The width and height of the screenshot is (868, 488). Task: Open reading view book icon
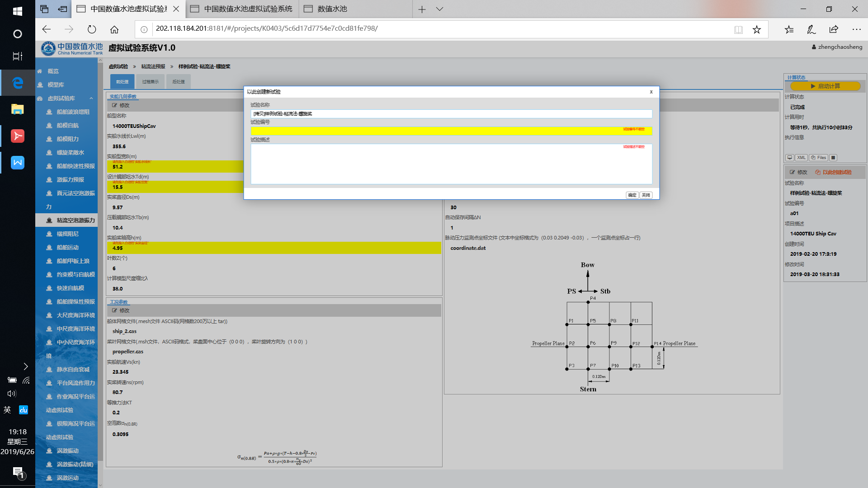pyautogui.click(x=738, y=29)
